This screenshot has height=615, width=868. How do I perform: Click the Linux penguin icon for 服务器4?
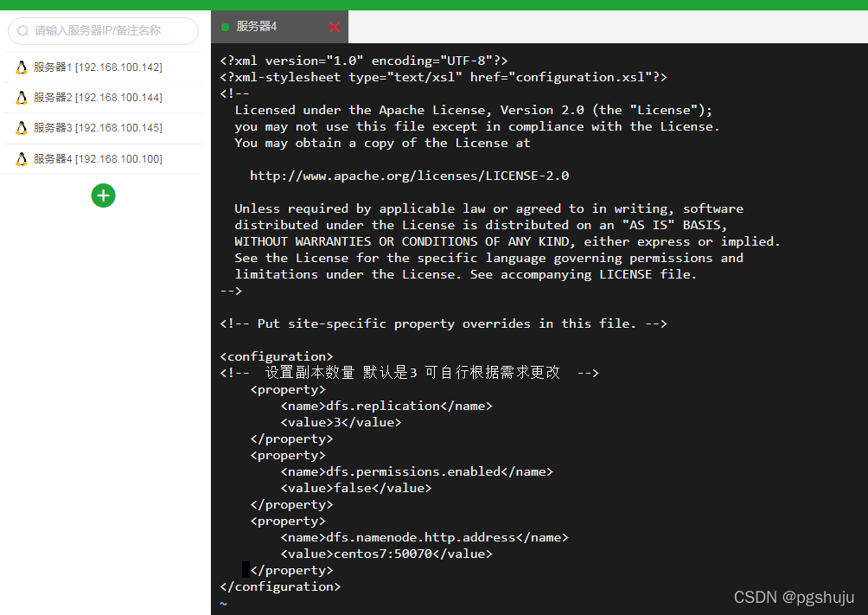click(22, 159)
